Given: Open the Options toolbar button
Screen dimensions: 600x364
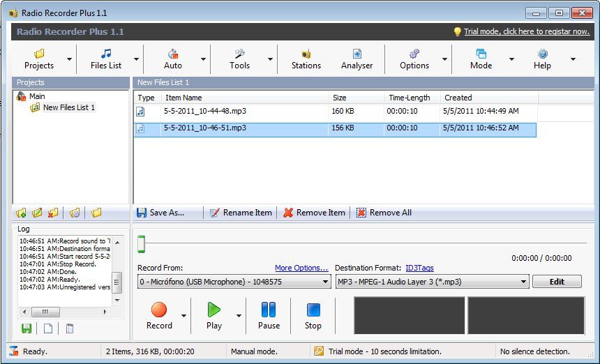Looking at the screenshot, I should [x=414, y=59].
